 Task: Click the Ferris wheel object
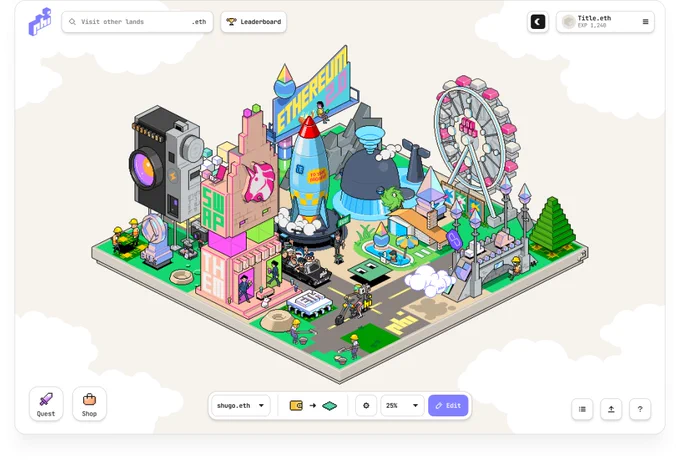[x=477, y=134]
